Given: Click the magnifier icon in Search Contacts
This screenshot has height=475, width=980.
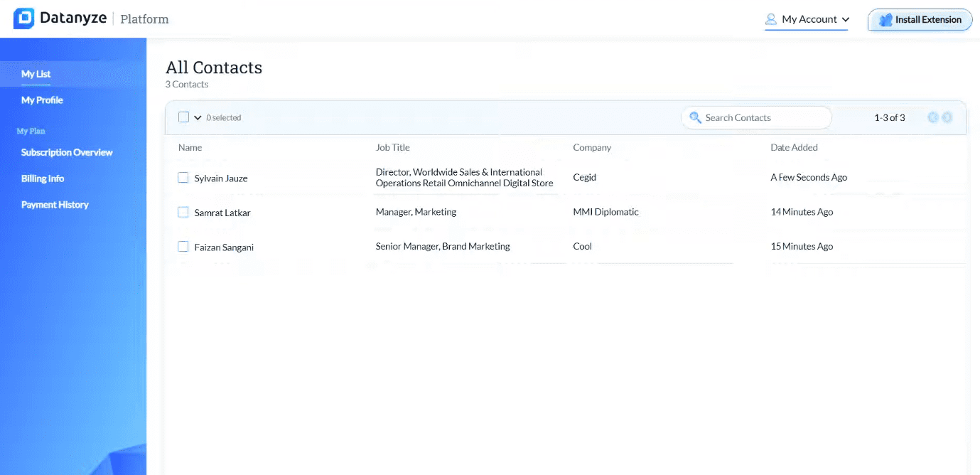Looking at the screenshot, I should point(695,117).
